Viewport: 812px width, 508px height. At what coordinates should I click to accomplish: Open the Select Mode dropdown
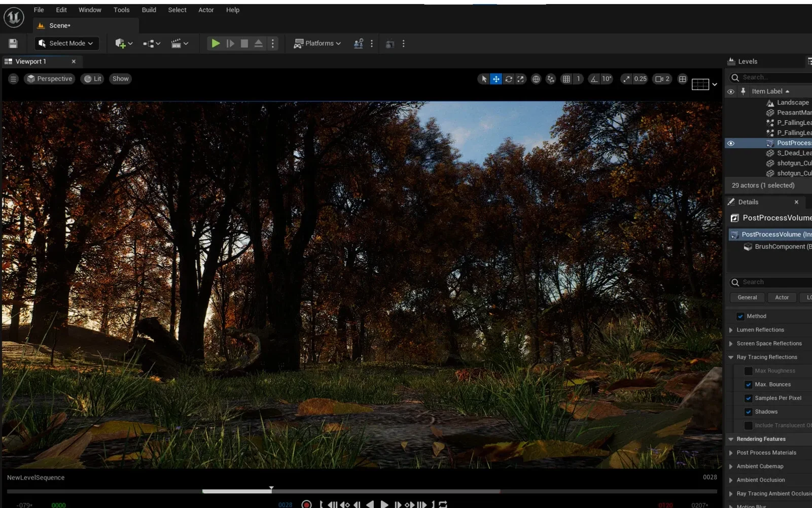click(66, 44)
